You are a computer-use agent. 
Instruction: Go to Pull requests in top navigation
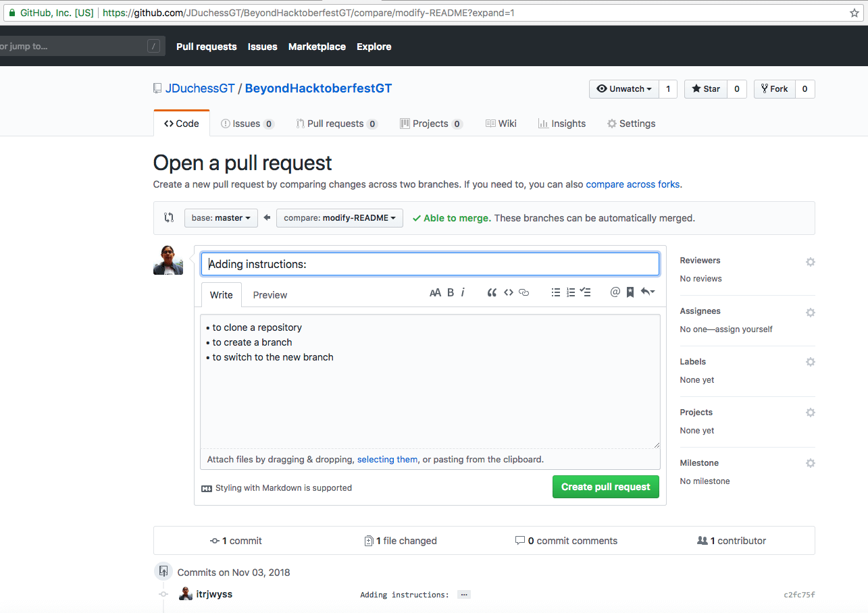click(207, 47)
